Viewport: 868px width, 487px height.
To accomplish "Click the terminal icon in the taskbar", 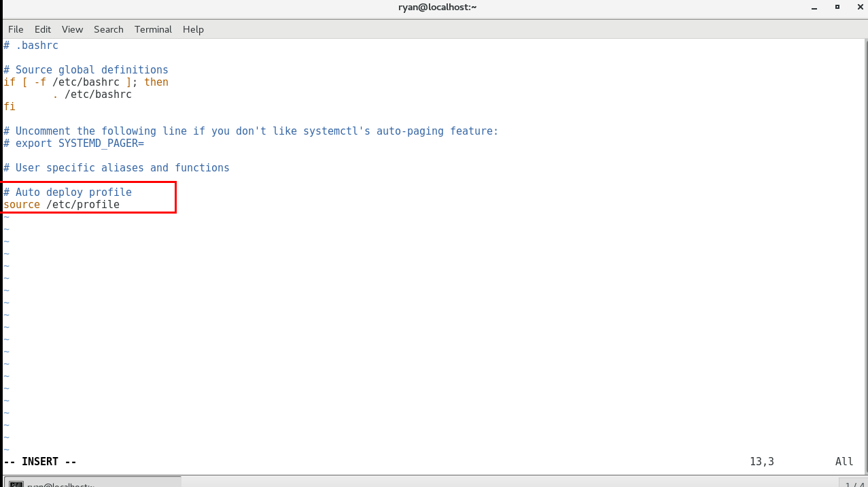I will [16, 484].
